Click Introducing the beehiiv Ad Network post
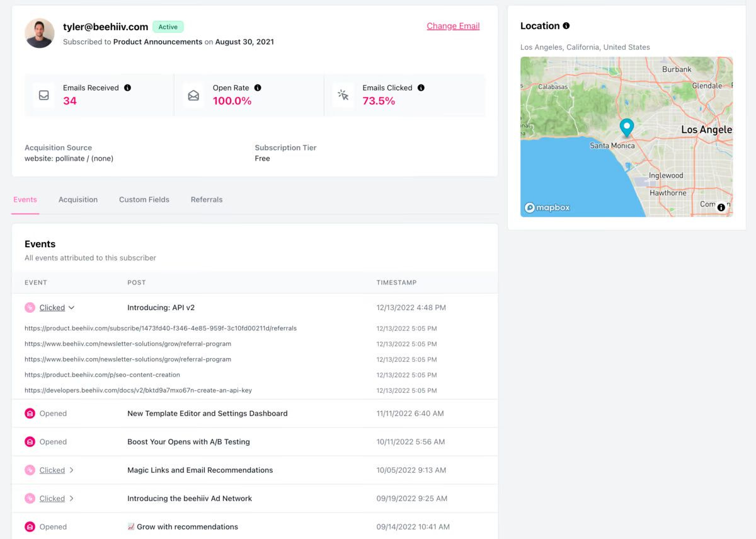This screenshot has width=756, height=539. point(190,499)
